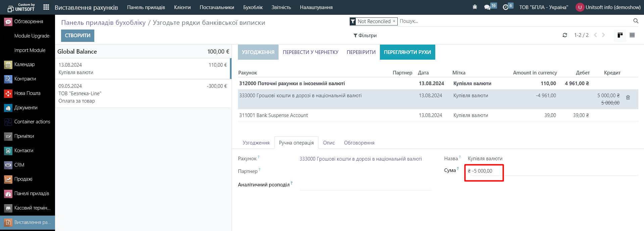The height and width of the screenshot is (231, 644).
Task: Open Касовий термінал in the sidebar
Action: coord(28,208)
